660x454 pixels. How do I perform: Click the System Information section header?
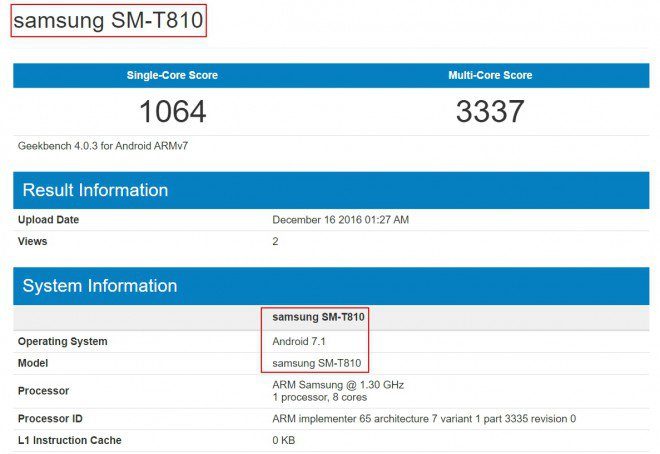point(100,286)
